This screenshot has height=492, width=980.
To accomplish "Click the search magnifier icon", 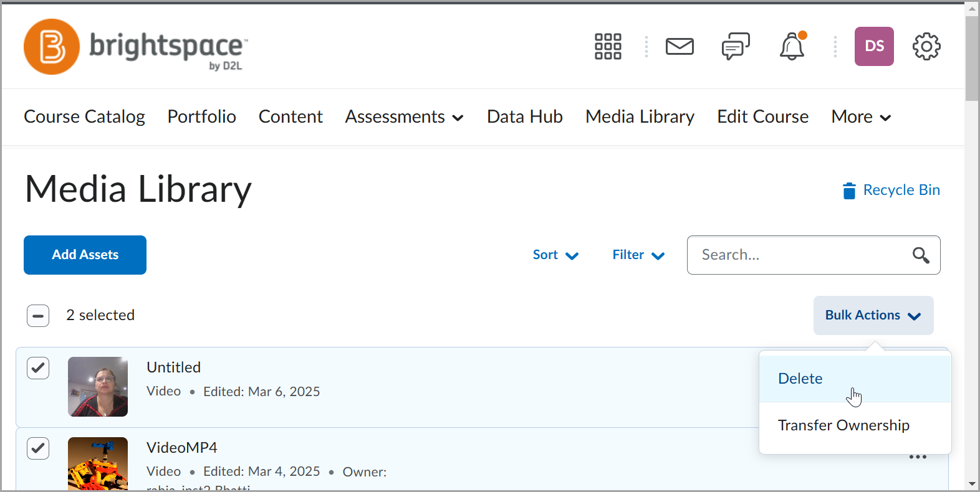I will [921, 255].
